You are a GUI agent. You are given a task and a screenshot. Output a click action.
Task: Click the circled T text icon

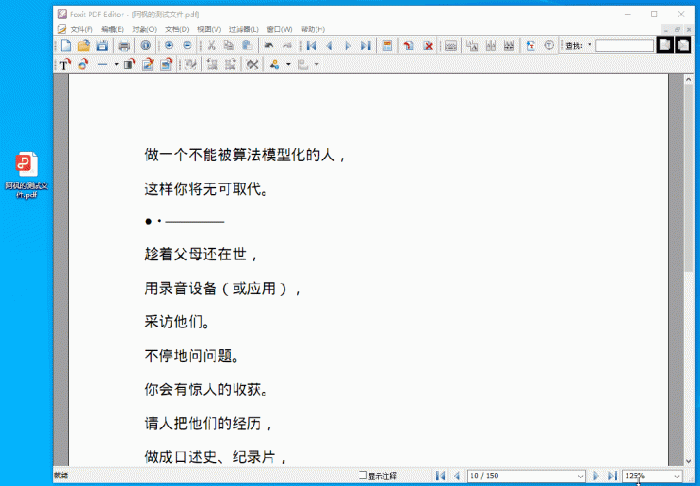coord(549,46)
